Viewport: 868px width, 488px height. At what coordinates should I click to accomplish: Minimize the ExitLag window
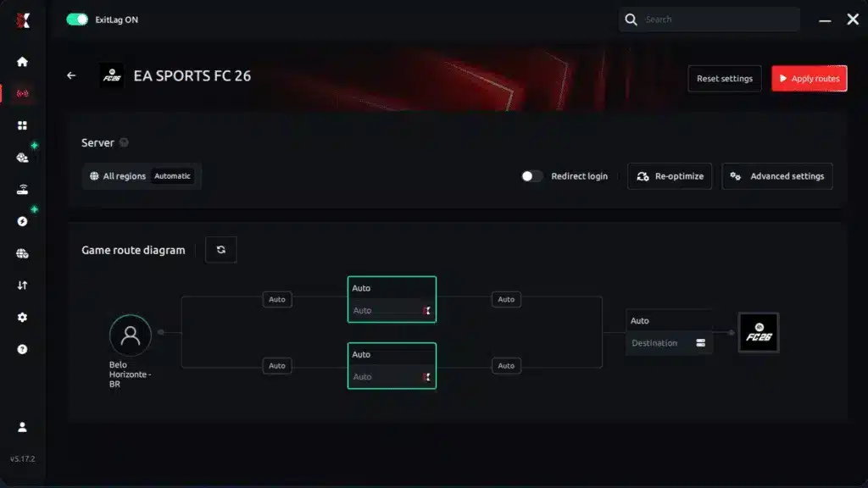coord(825,20)
